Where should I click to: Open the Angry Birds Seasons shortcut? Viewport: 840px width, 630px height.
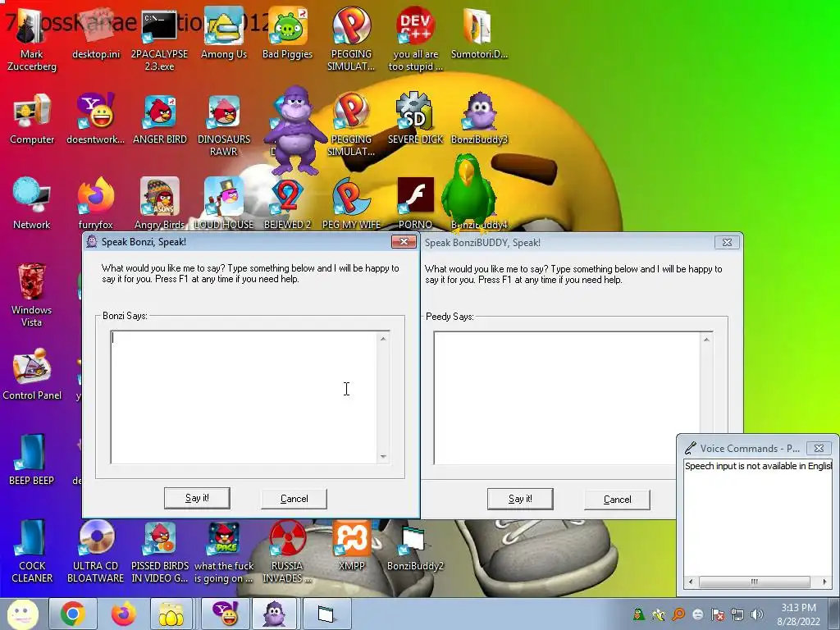pos(160,203)
